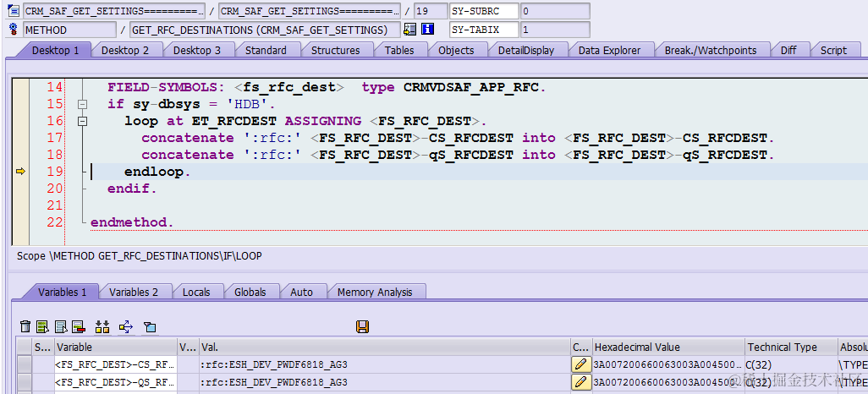Click the Technical Type column header
Screen dimensions: 868x394
pos(791,347)
